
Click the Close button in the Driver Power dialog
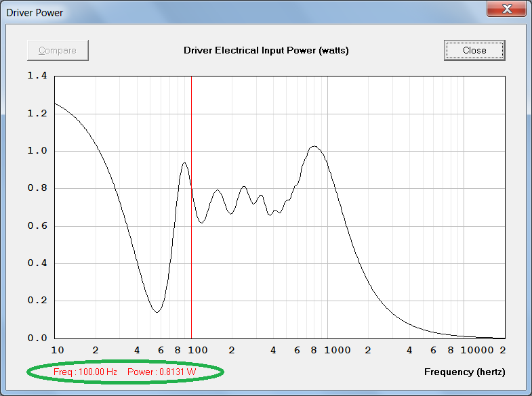pos(474,51)
